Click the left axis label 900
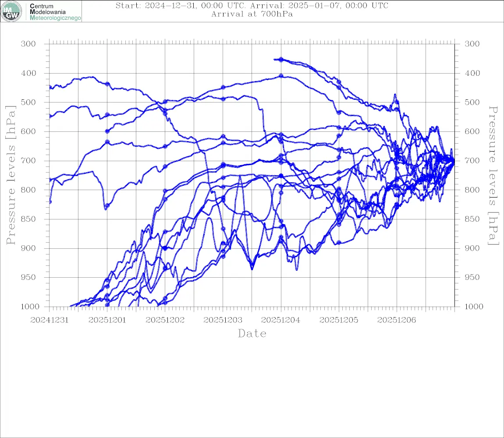Viewport: 504px width, 438px height. click(28, 248)
